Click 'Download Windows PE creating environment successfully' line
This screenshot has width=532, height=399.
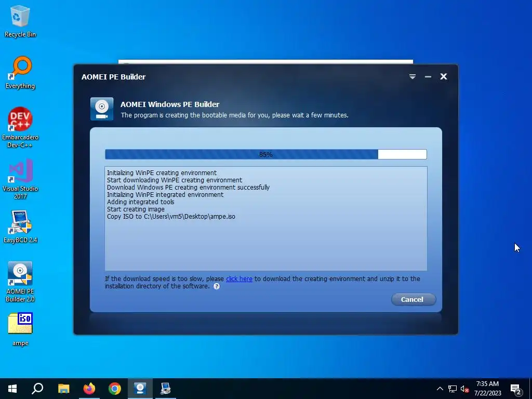click(188, 187)
